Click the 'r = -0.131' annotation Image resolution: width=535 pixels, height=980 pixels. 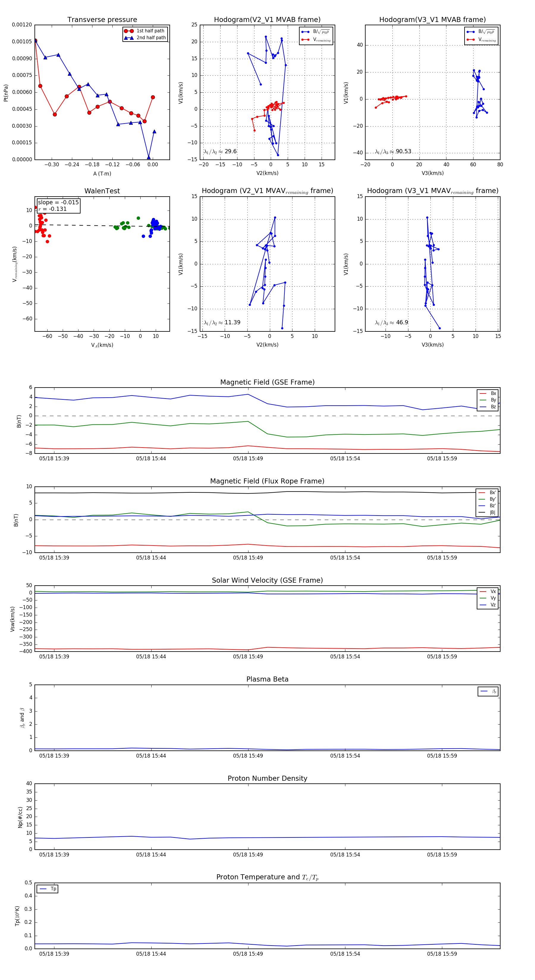[x=52, y=209]
